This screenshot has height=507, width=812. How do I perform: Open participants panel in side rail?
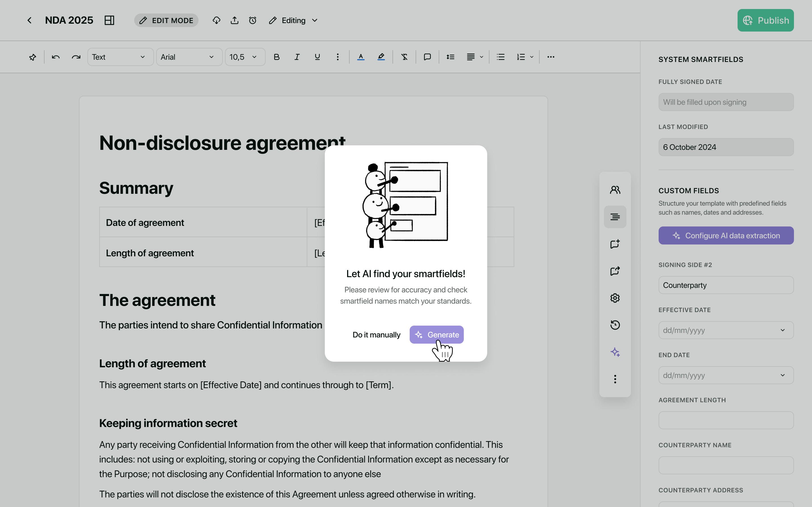coord(615,190)
